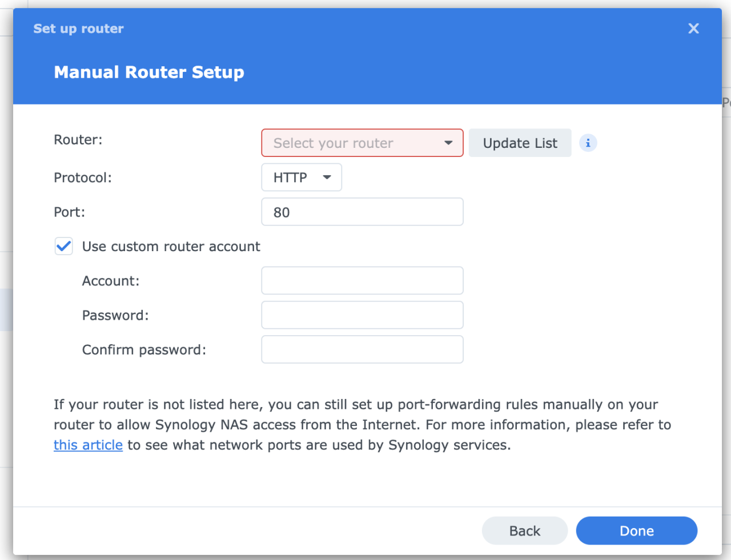Expand the Protocol dropdown showing HTTP
This screenshot has height=560, width=731.
tap(302, 177)
